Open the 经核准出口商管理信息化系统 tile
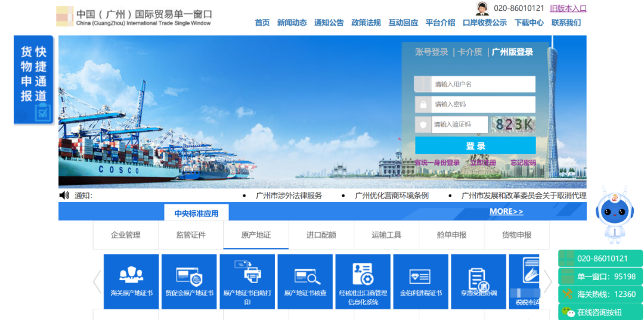644x320 pixels. coord(363,281)
